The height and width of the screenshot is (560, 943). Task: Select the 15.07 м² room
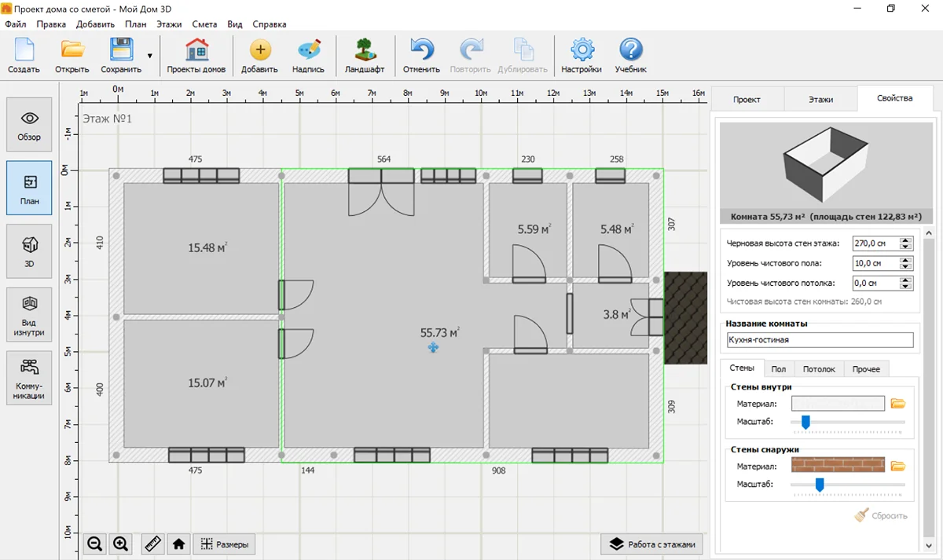point(202,383)
